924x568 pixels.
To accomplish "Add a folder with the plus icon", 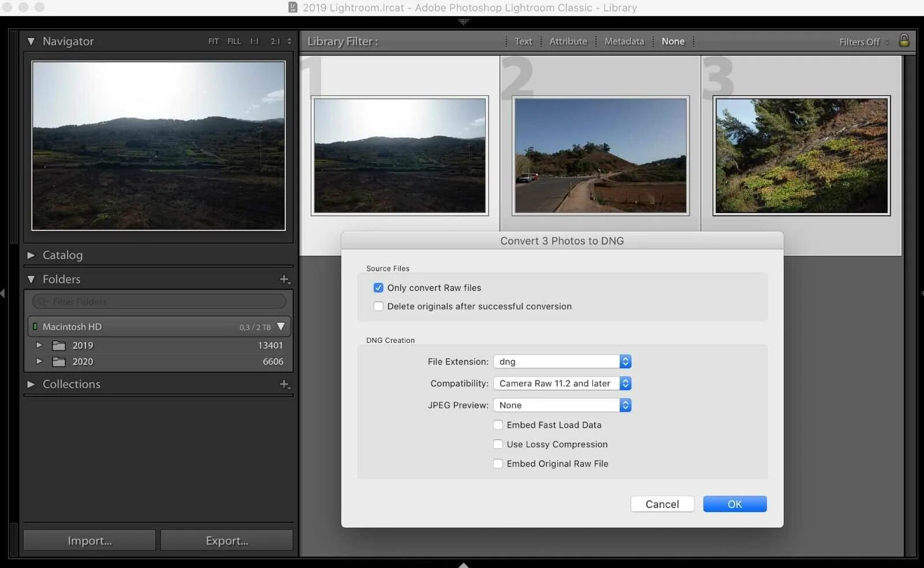I will click(x=285, y=279).
